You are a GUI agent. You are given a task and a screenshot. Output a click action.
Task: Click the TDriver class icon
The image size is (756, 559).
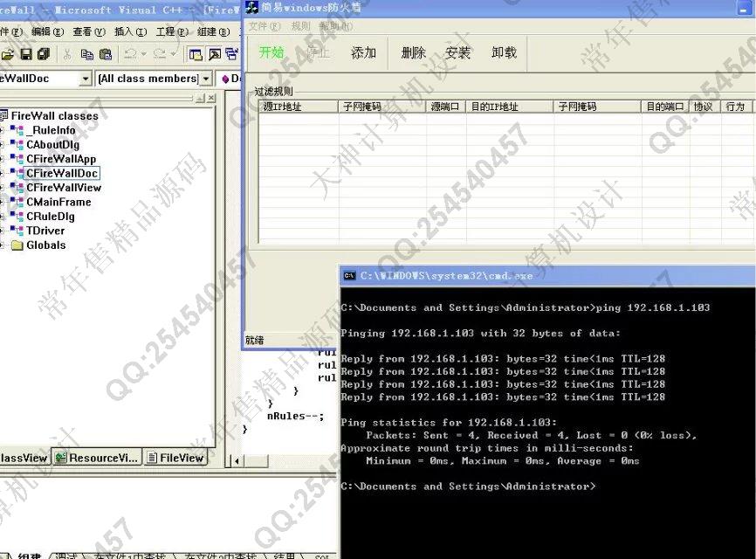(x=17, y=230)
